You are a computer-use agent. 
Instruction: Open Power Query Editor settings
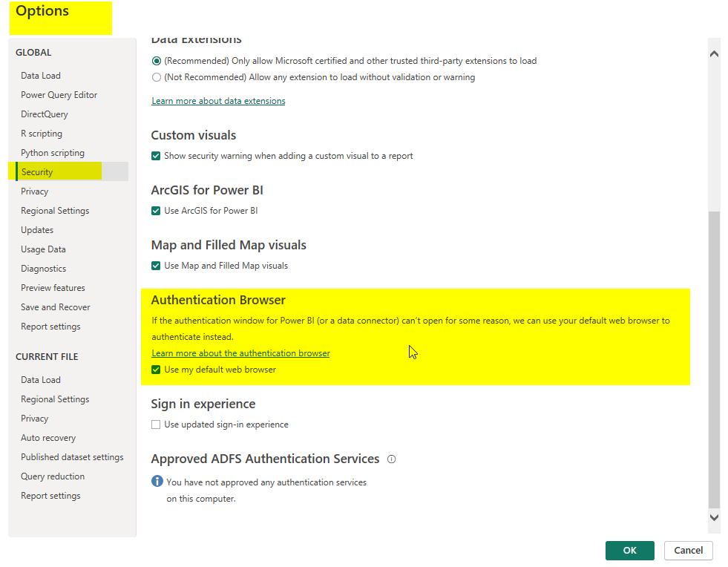click(x=59, y=95)
